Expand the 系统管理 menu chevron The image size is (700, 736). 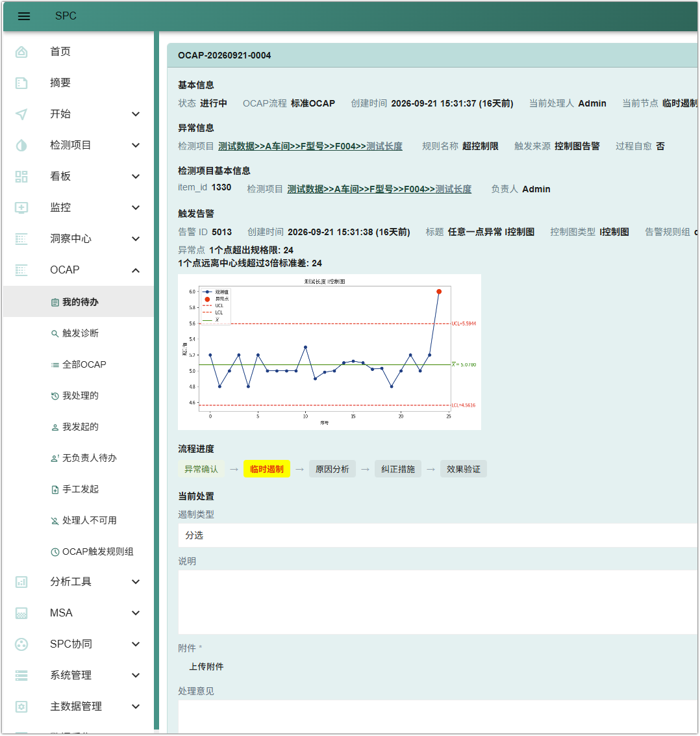coord(136,676)
